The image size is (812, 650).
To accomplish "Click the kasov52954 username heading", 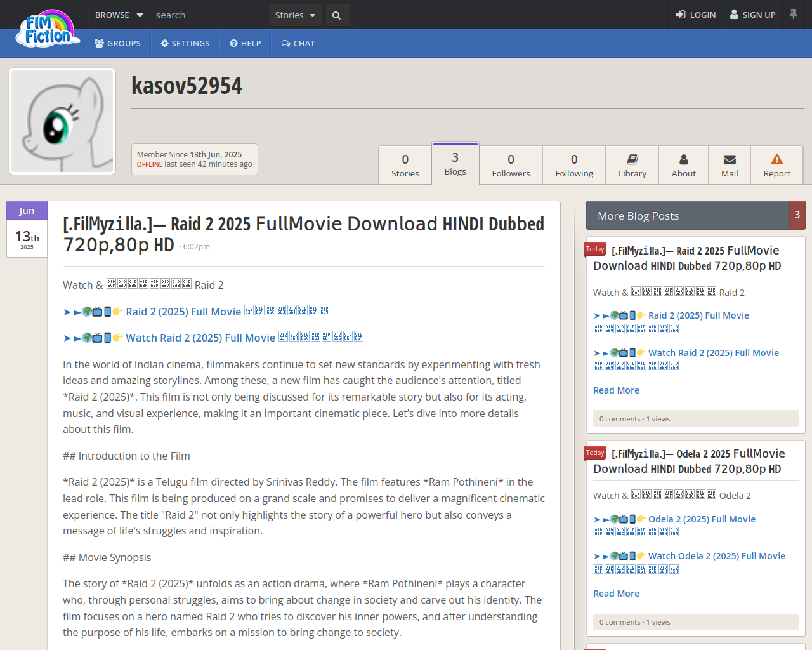I will tap(187, 86).
